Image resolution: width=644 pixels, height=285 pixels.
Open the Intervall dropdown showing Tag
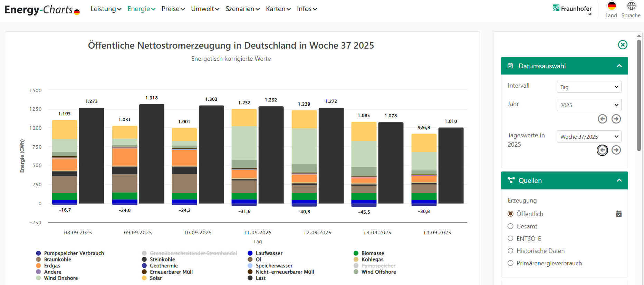coord(589,87)
